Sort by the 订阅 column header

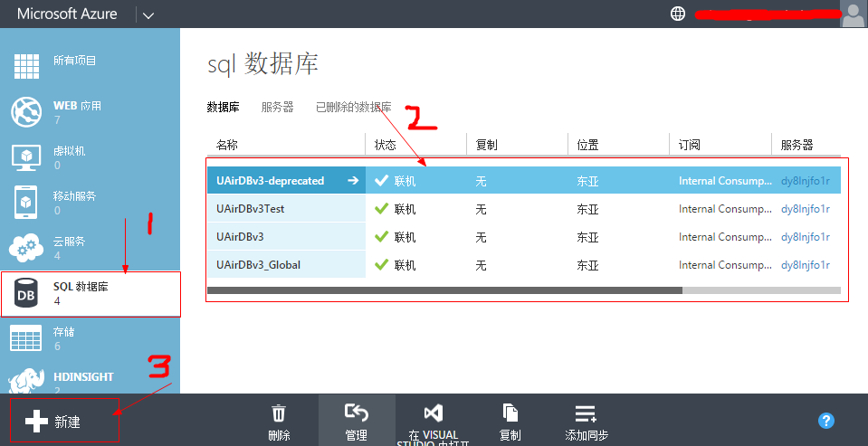(689, 145)
